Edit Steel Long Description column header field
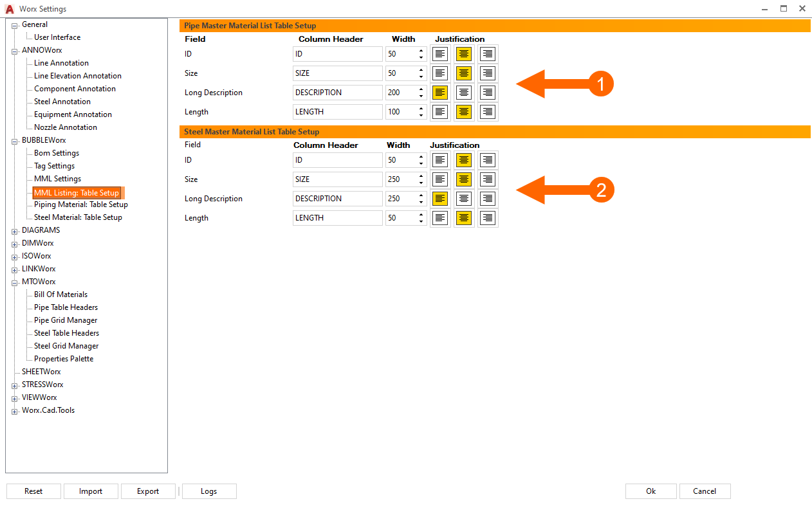Screen dimensions: 812x508 [338, 199]
